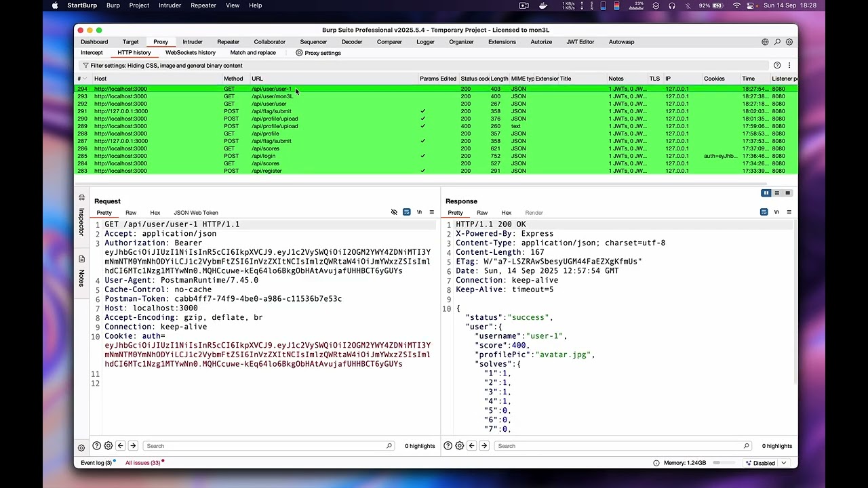
Task: Open the Intruder menu in macOS menu bar
Action: pos(170,5)
